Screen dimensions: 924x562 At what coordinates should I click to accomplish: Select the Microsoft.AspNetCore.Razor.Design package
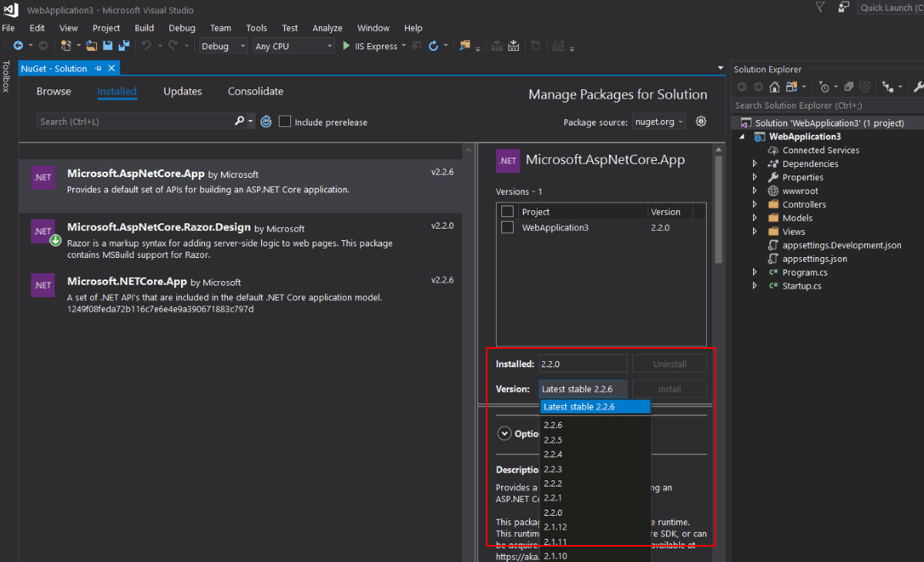pos(240,240)
